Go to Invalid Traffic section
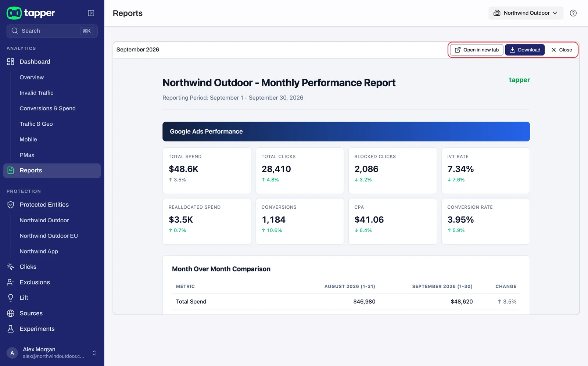The height and width of the screenshot is (366, 588). click(x=36, y=93)
